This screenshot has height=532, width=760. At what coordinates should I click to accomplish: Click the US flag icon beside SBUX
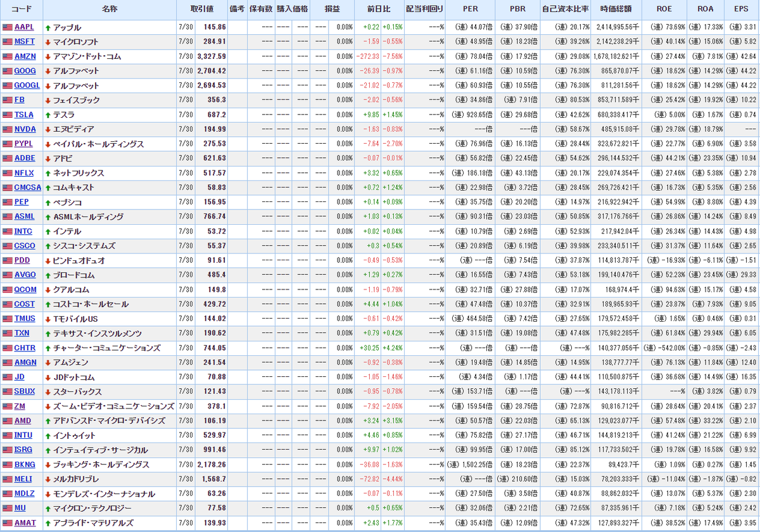pyautogui.click(x=7, y=391)
